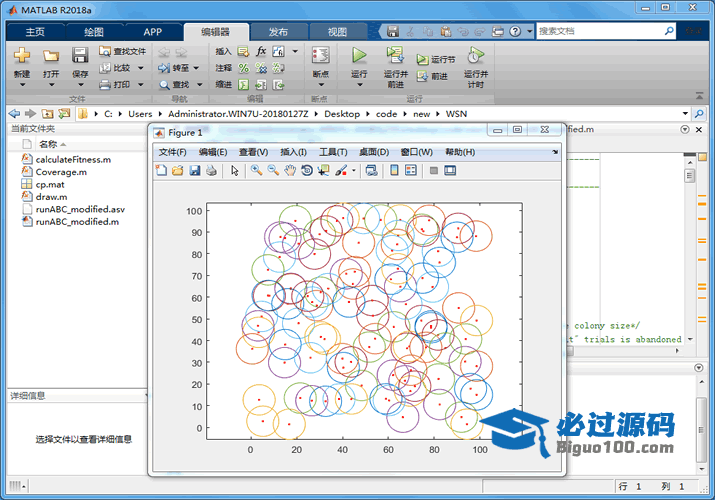This screenshot has width=715, height=500.
Task: Switch to the APP ribbon tab
Action: tap(152, 32)
